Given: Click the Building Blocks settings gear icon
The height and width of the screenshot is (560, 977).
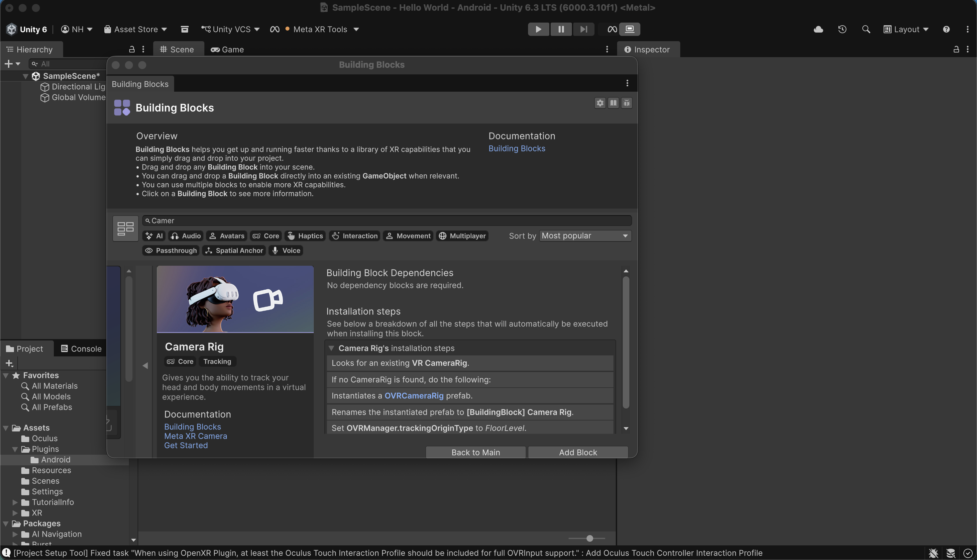Looking at the screenshot, I should point(600,103).
